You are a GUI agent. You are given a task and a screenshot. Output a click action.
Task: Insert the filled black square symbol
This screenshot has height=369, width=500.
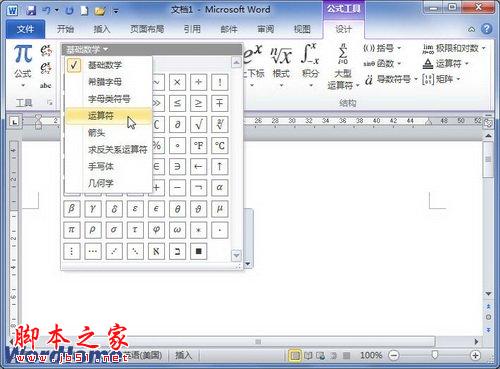coord(198,251)
